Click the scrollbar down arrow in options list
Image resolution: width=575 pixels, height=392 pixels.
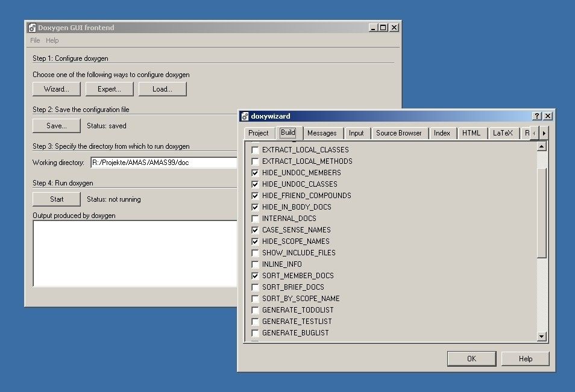coord(541,337)
